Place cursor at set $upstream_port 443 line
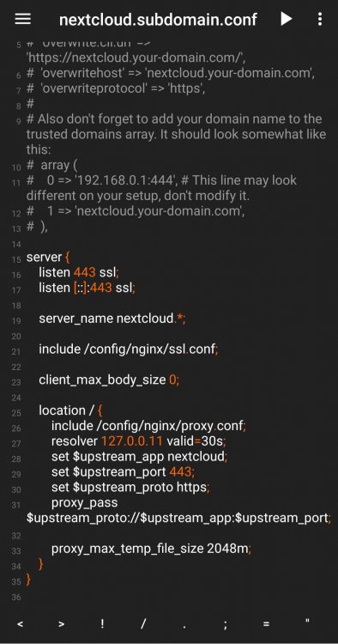Image resolution: width=338 pixels, height=644 pixels. (123, 472)
